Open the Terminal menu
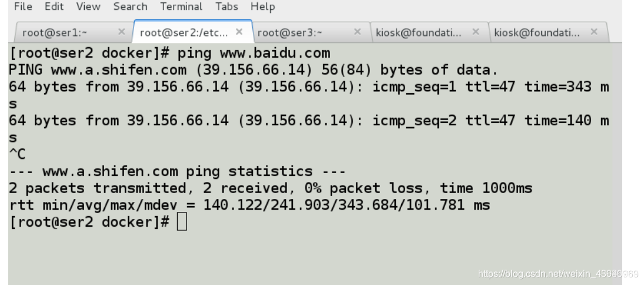Viewport: 644px width, 285px height. pyautogui.click(x=181, y=6)
